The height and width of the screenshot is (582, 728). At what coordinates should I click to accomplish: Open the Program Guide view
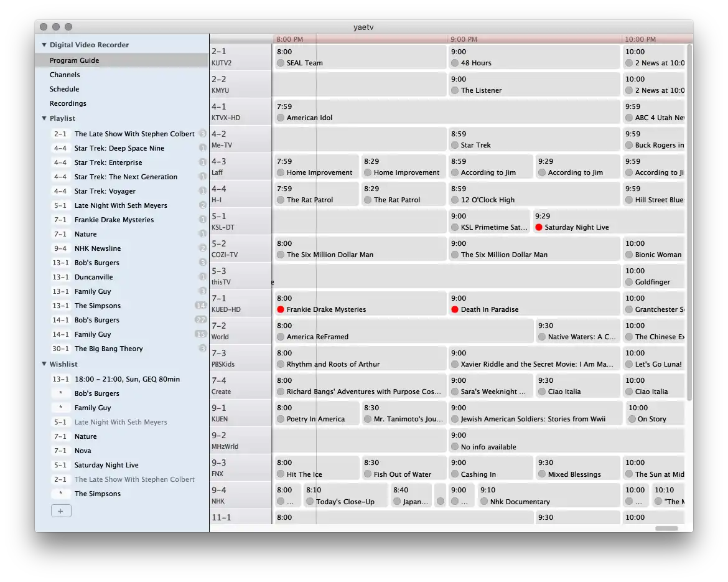click(121, 60)
